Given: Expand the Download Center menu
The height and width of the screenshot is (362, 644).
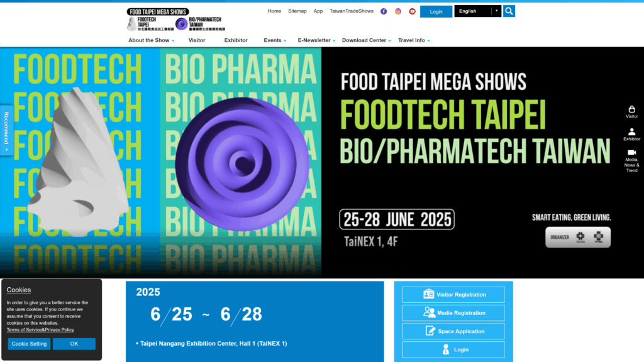Looking at the screenshot, I should tap(367, 40).
